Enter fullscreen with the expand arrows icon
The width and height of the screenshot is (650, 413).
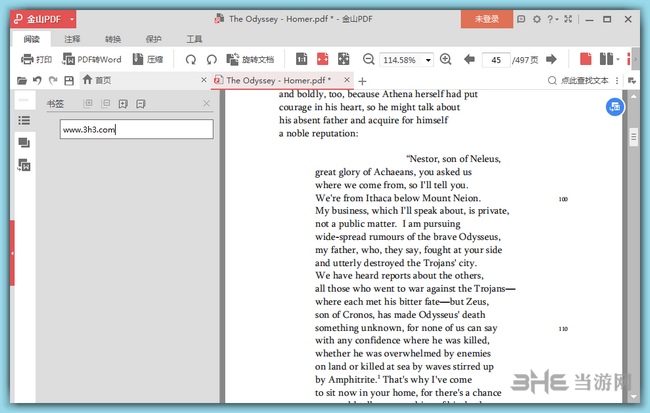[568, 19]
